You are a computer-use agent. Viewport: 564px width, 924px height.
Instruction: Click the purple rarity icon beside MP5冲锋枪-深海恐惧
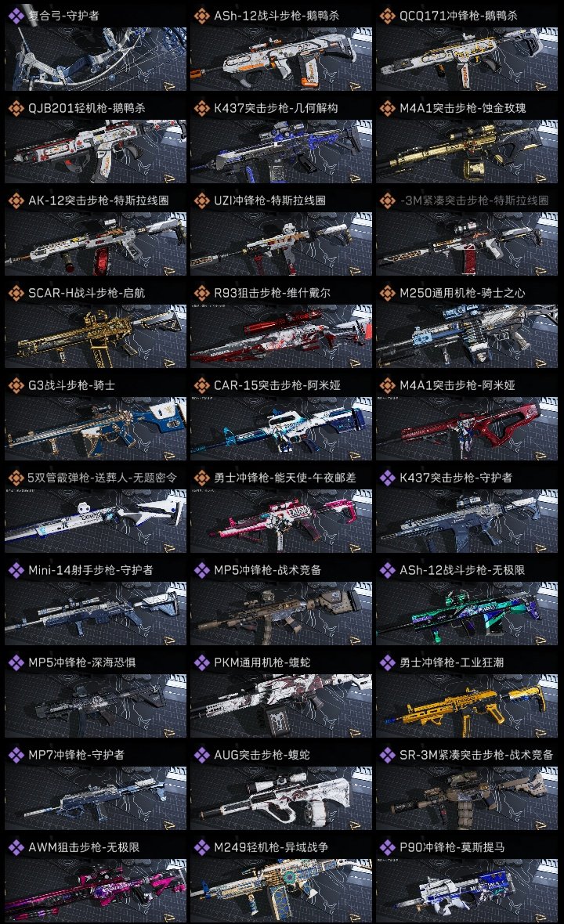pyautogui.click(x=16, y=662)
